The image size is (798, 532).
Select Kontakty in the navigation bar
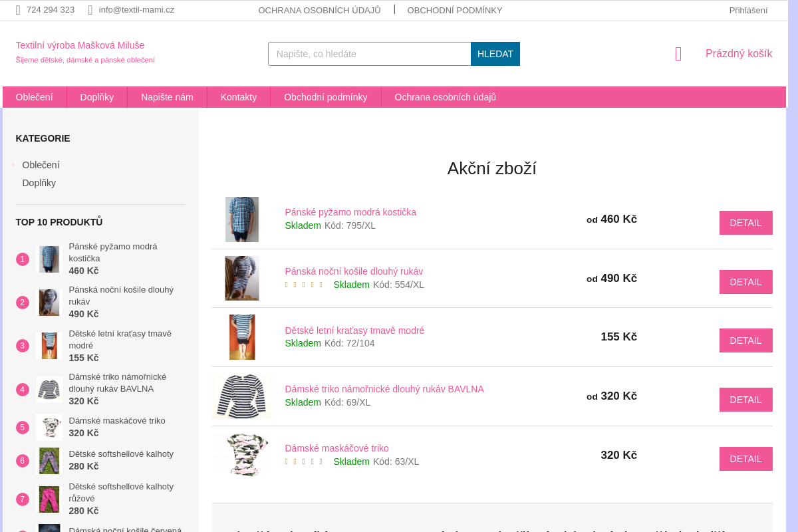(x=239, y=96)
